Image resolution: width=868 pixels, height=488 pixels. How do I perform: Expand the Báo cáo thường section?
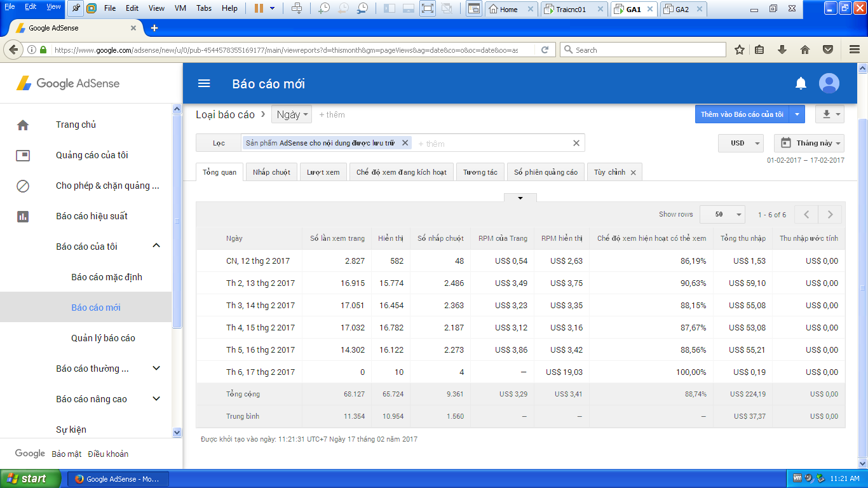pyautogui.click(x=156, y=368)
